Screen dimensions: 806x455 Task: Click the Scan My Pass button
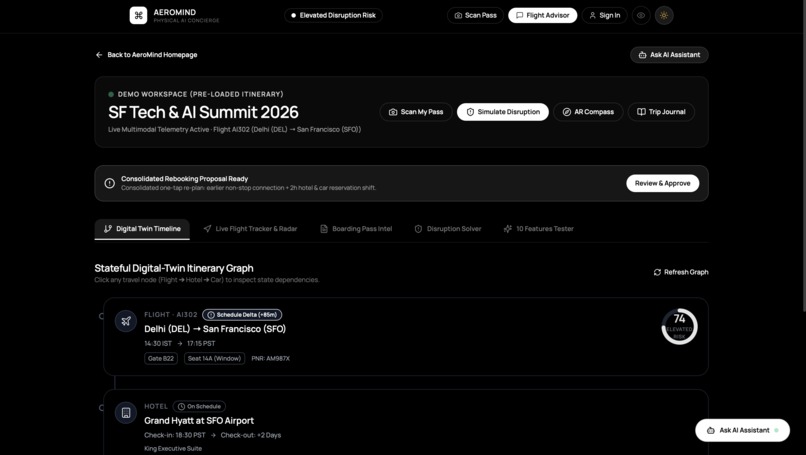point(416,112)
